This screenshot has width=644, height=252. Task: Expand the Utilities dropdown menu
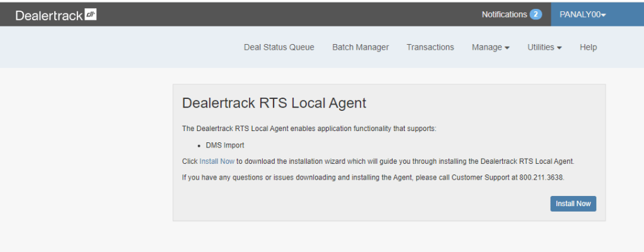(544, 47)
